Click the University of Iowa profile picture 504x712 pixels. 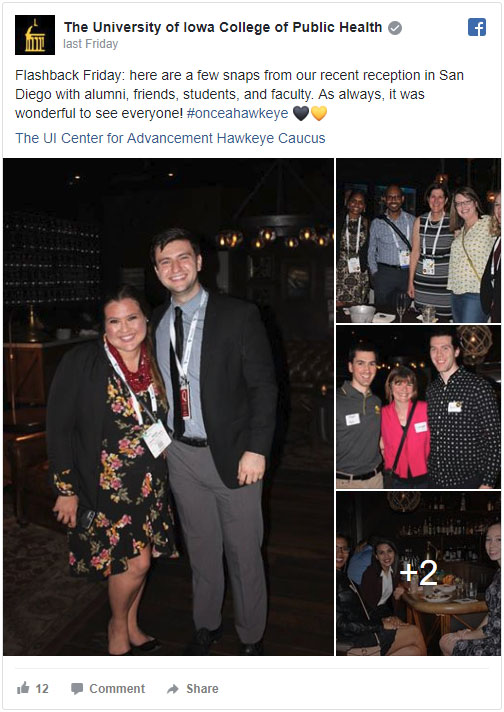(x=35, y=35)
